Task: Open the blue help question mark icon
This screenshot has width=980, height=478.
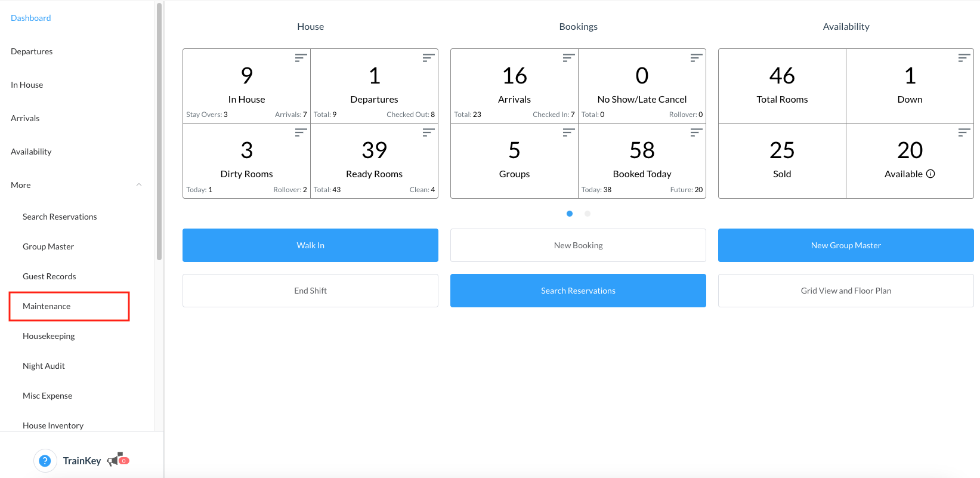Action: [x=45, y=461]
